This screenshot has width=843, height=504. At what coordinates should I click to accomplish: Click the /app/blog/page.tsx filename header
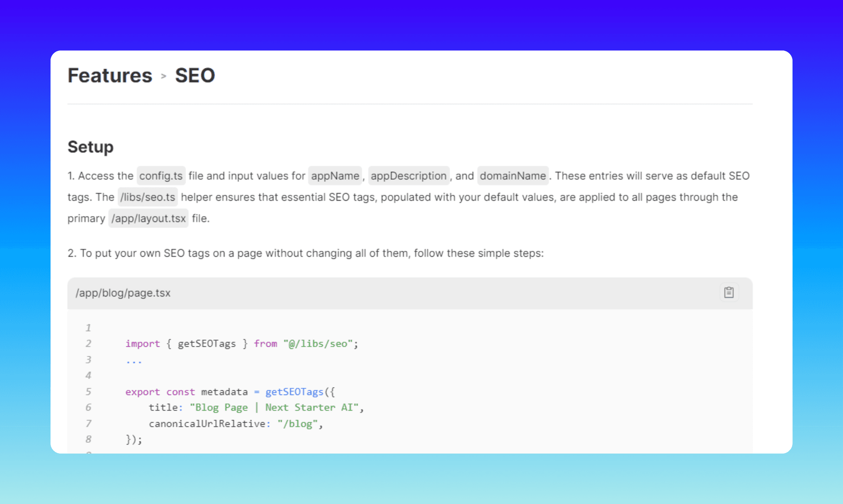pos(123,293)
